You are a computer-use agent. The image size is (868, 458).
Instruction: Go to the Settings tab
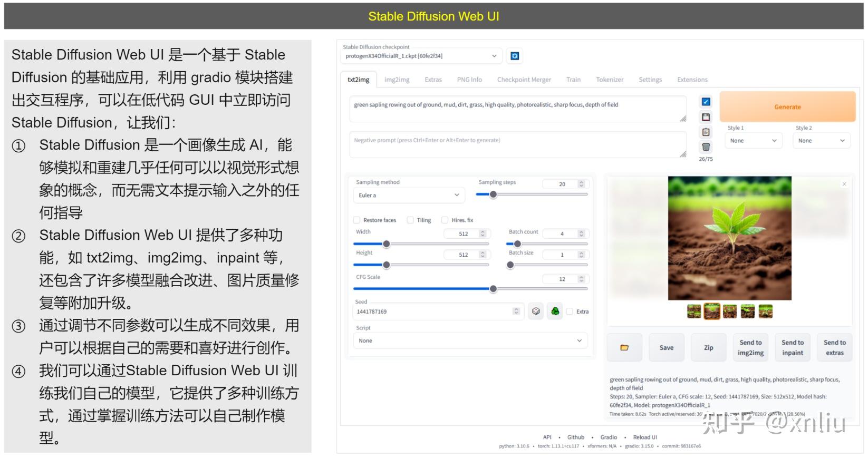[x=650, y=80]
